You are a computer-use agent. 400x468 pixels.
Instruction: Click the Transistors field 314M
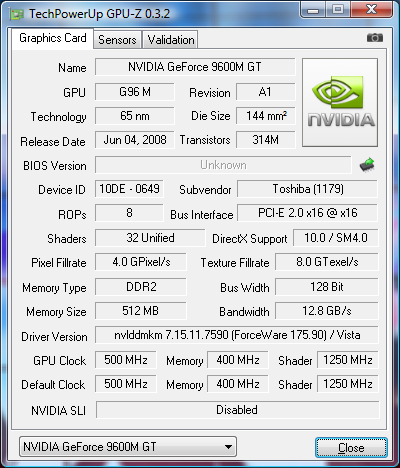pos(266,140)
